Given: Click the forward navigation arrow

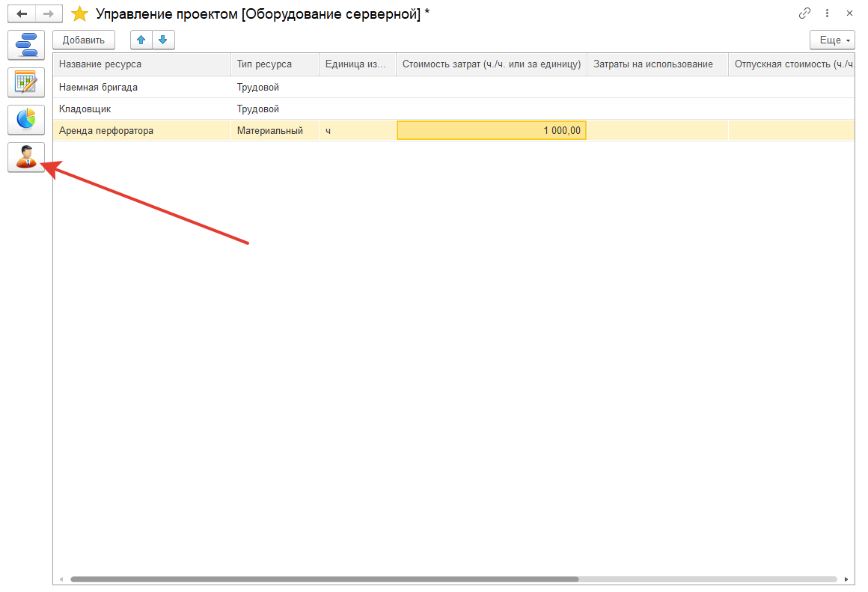Looking at the screenshot, I should 47,13.
